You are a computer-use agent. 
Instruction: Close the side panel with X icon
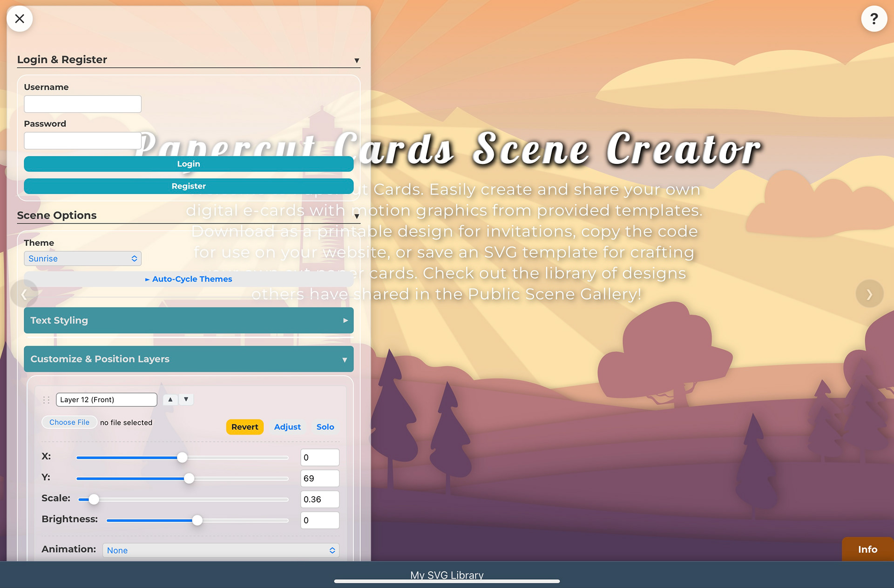tap(20, 19)
